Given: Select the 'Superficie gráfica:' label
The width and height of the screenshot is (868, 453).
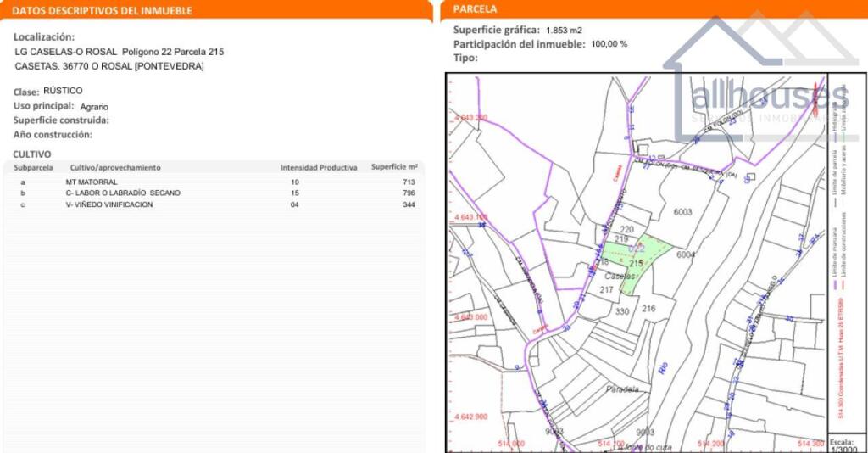Looking at the screenshot, I should (x=496, y=30).
